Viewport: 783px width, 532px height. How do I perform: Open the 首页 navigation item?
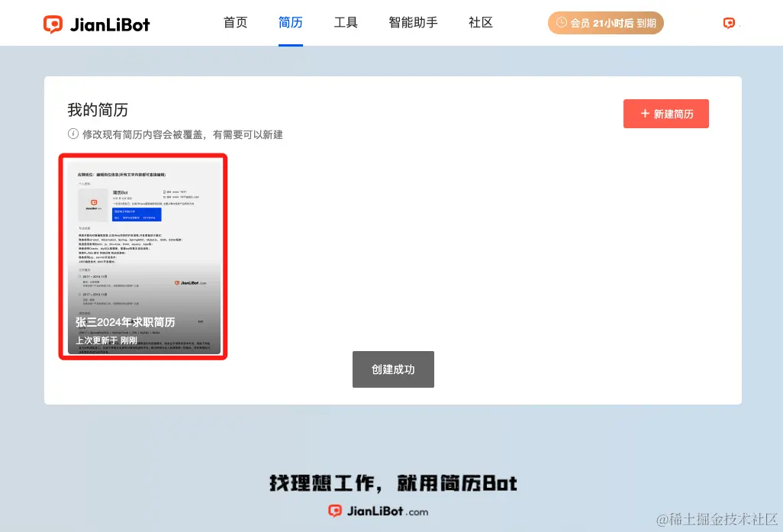pyautogui.click(x=235, y=22)
